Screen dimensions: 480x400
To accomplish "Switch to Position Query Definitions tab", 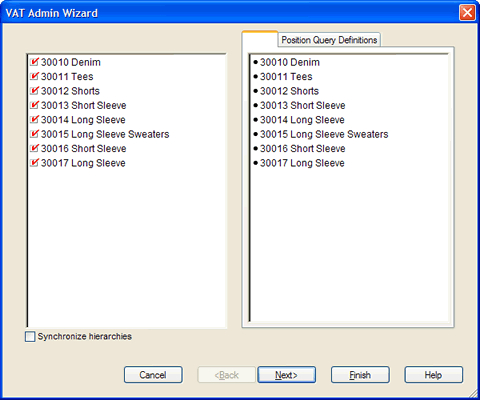I will (329, 40).
